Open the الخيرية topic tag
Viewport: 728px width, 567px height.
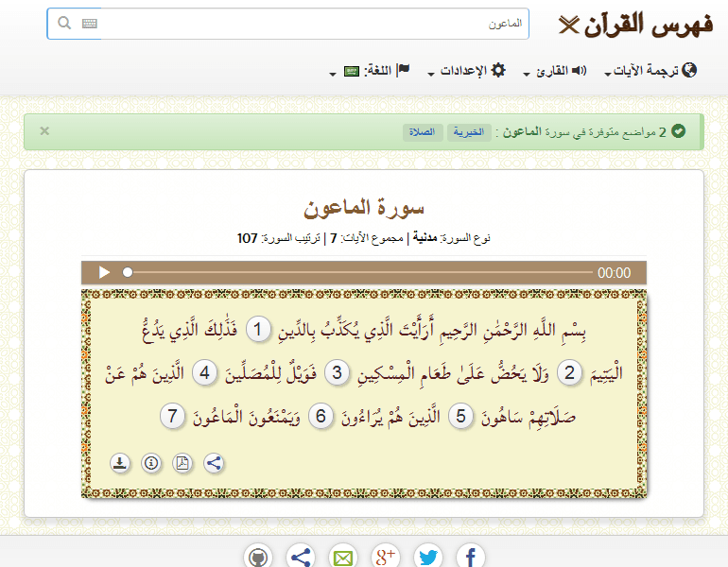[469, 132]
